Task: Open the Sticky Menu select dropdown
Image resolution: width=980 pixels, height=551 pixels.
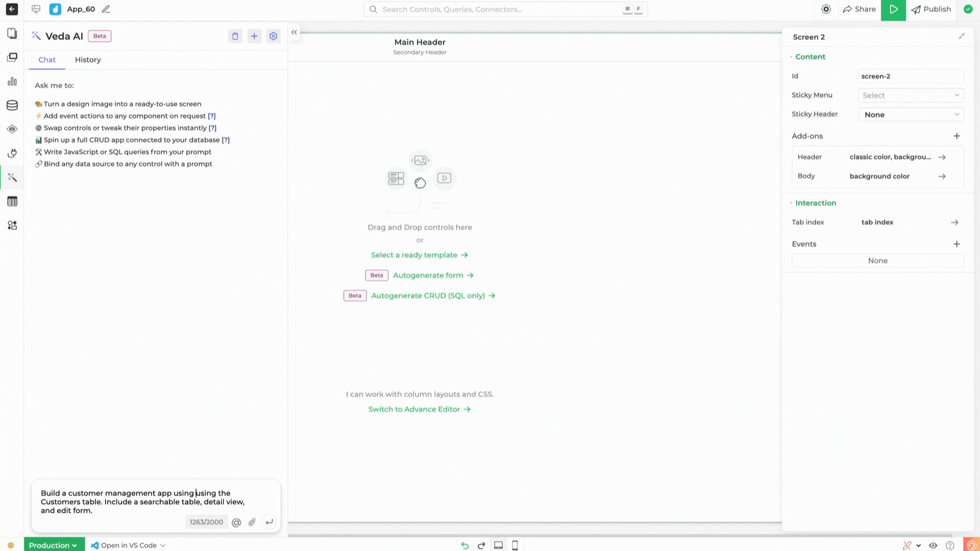Action: tap(911, 95)
